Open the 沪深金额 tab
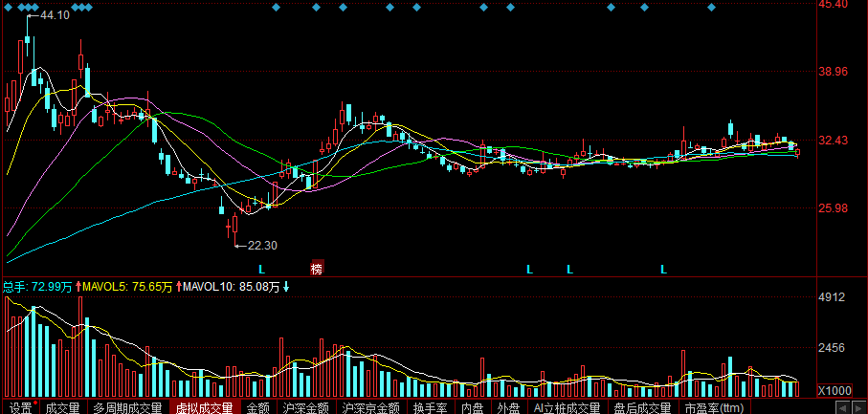The width and height of the screenshot is (868, 414). click(x=305, y=408)
